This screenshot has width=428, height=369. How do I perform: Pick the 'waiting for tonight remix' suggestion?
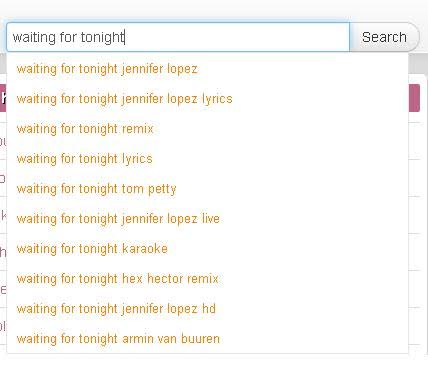point(207,129)
